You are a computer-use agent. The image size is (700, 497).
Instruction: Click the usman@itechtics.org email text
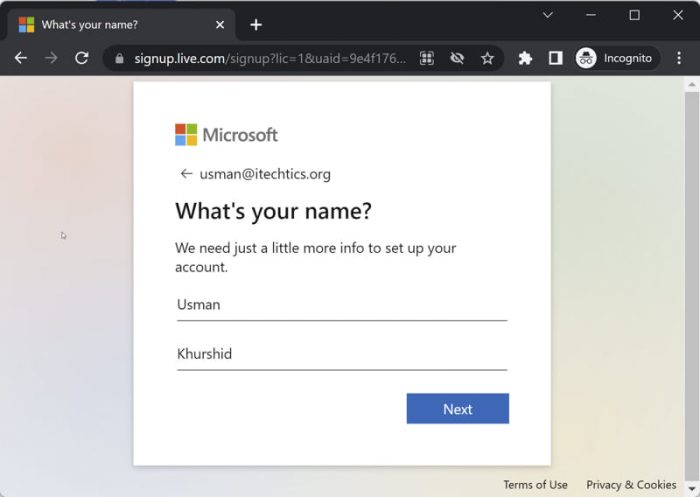pyautogui.click(x=265, y=174)
